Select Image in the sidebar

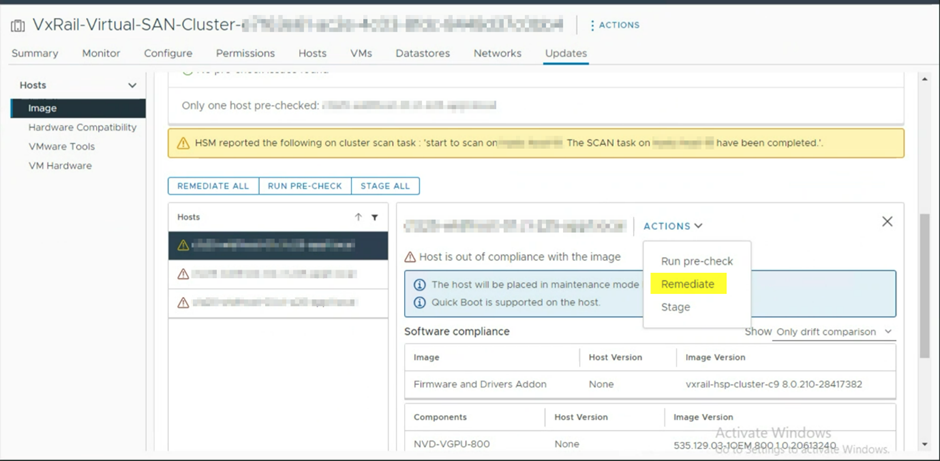point(78,109)
